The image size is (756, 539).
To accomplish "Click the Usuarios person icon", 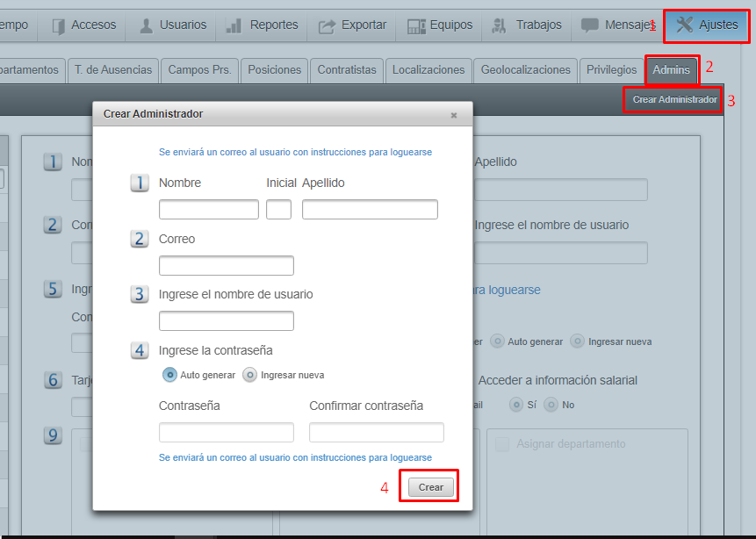I will 146,25.
